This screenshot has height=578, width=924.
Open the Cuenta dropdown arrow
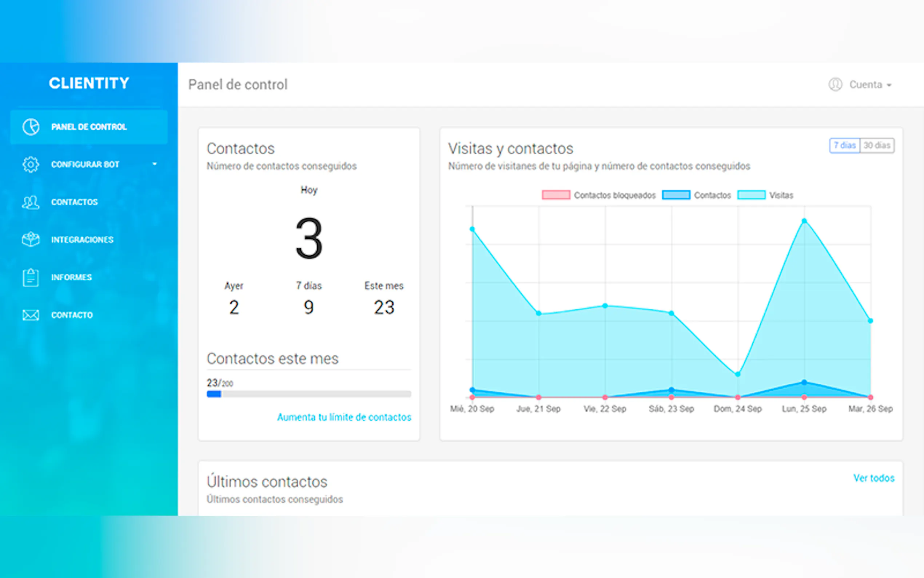click(x=889, y=85)
